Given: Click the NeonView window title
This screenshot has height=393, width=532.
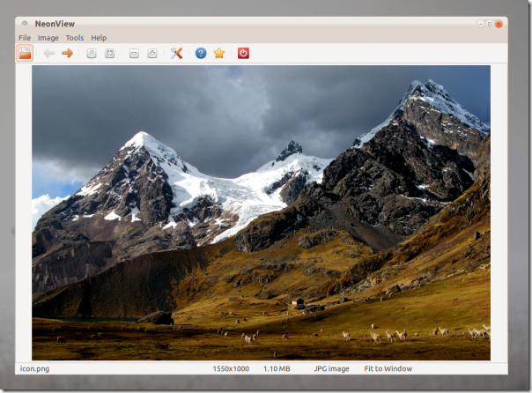Looking at the screenshot, I should coord(55,24).
